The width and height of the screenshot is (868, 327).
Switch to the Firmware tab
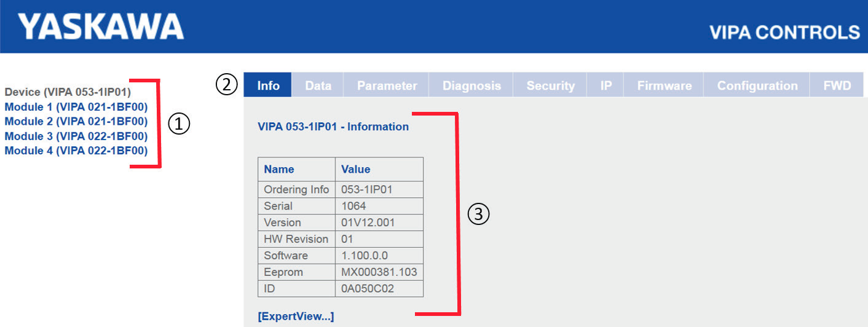point(664,85)
